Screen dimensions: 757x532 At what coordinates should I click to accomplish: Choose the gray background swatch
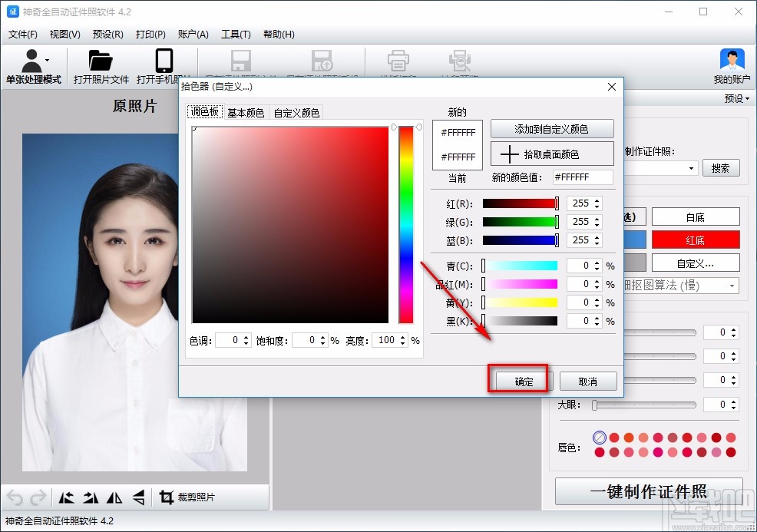[x=635, y=263]
